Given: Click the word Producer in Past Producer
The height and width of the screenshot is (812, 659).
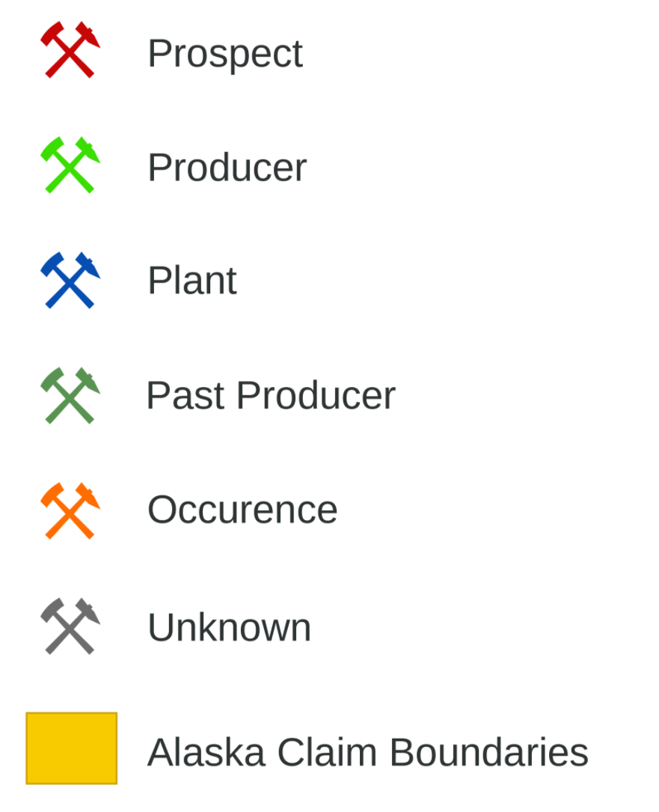Looking at the screenshot, I should click(316, 396).
